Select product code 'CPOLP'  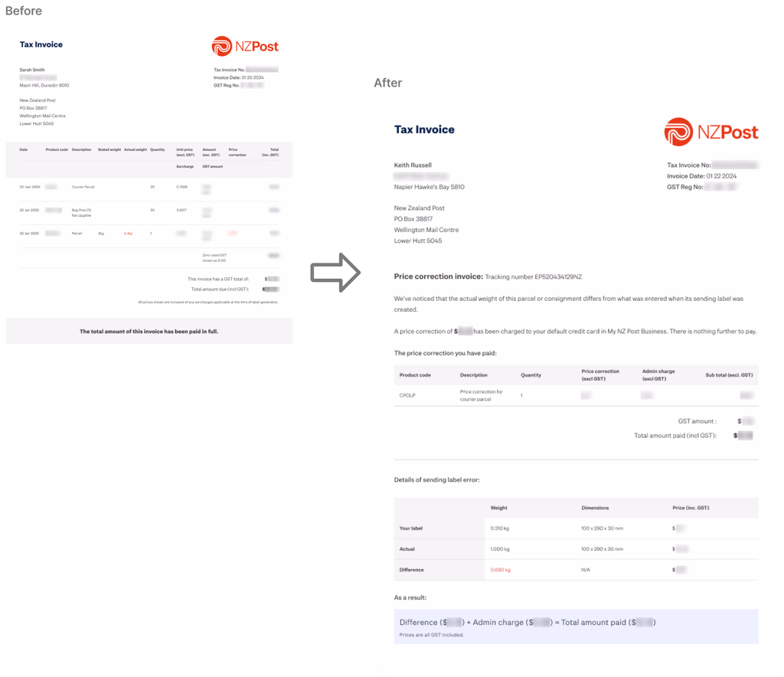[407, 395]
